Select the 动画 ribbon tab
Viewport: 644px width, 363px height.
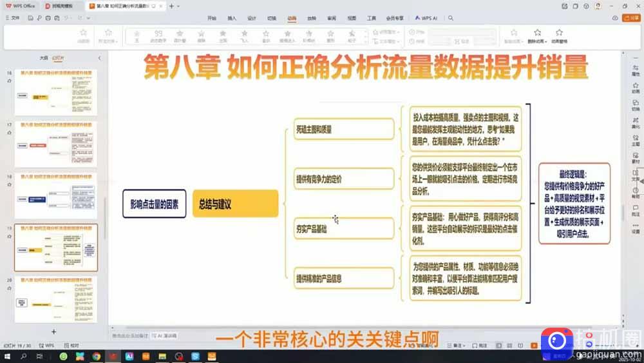point(292,18)
